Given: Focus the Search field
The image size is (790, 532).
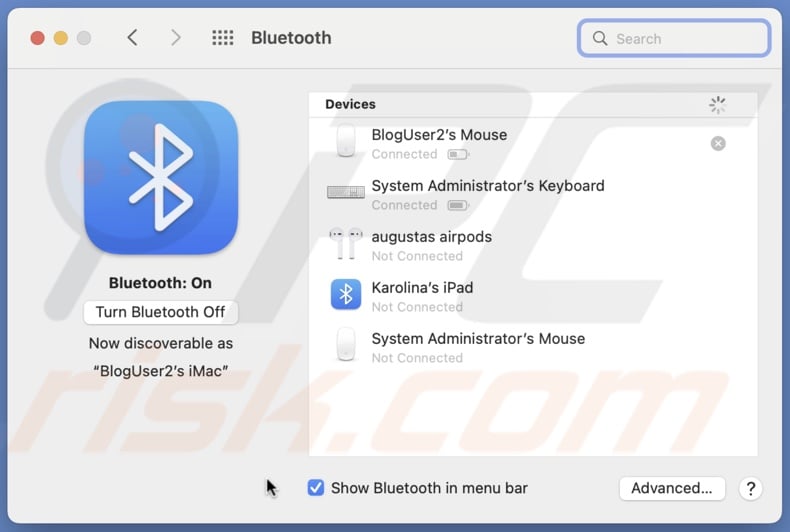Looking at the screenshot, I should 674,38.
